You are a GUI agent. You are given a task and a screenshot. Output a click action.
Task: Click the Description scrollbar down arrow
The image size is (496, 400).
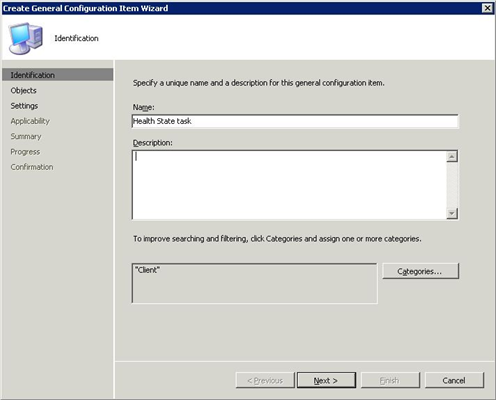coord(452,213)
